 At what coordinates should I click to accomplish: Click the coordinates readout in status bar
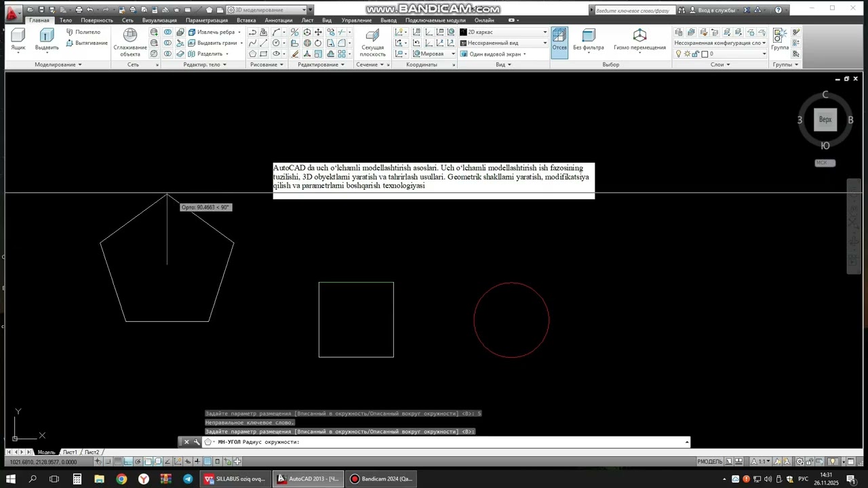click(x=44, y=462)
